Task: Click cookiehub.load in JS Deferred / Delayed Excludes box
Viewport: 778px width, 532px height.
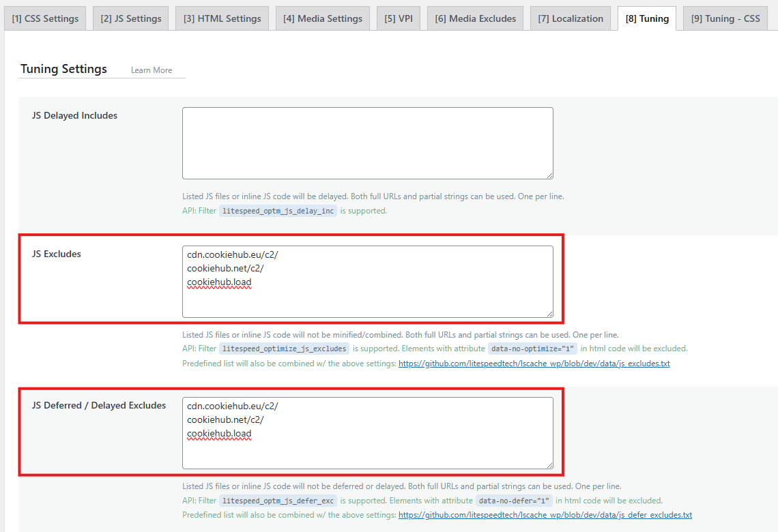Action: pyautogui.click(x=219, y=434)
